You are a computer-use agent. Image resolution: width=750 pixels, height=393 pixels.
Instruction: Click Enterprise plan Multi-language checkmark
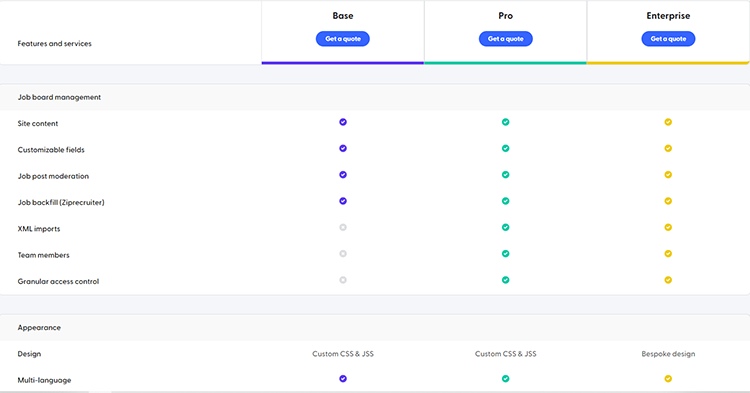coord(668,379)
